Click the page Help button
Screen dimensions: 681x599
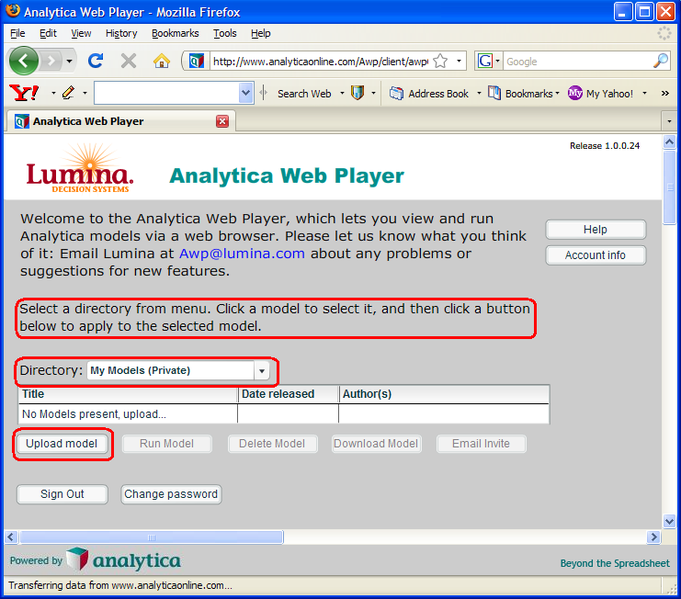pos(595,229)
